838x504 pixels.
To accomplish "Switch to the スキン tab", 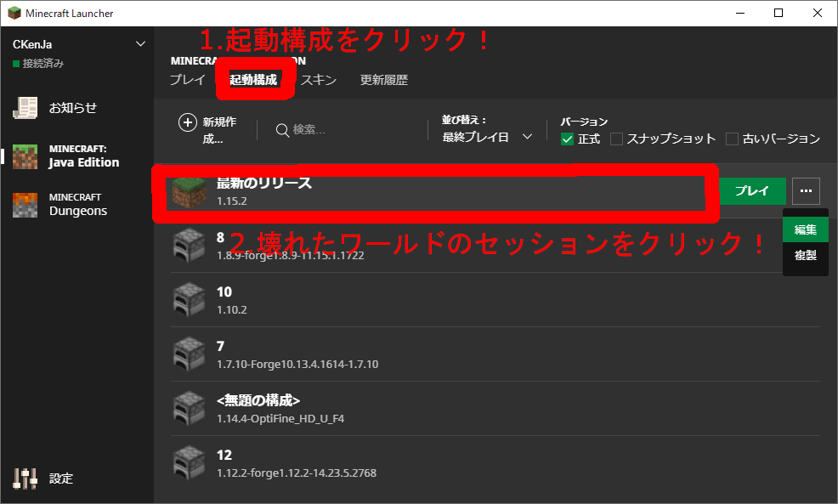I will click(319, 80).
